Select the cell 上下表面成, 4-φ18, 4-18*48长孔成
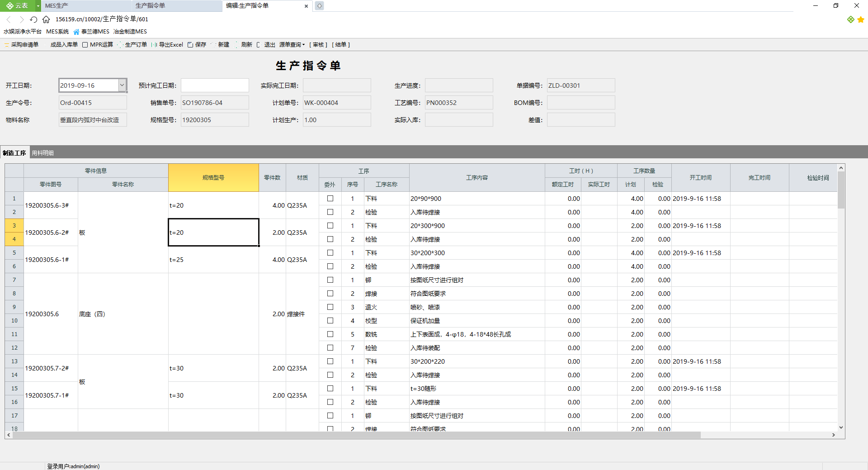The width and height of the screenshot is (868, 470). click(x=477, y=334)
